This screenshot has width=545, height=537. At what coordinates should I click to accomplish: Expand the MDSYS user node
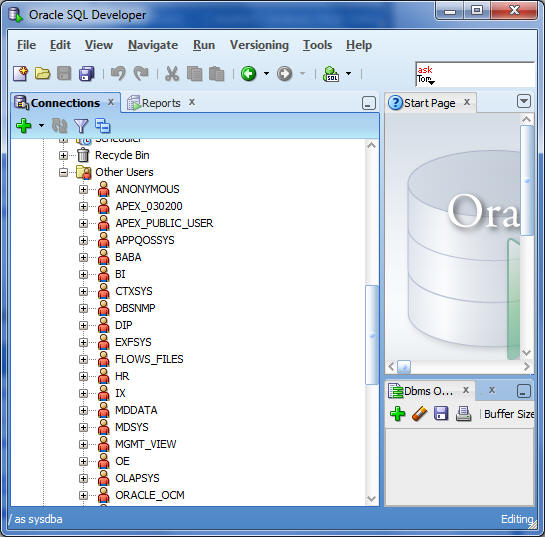[x=83, y=427]
